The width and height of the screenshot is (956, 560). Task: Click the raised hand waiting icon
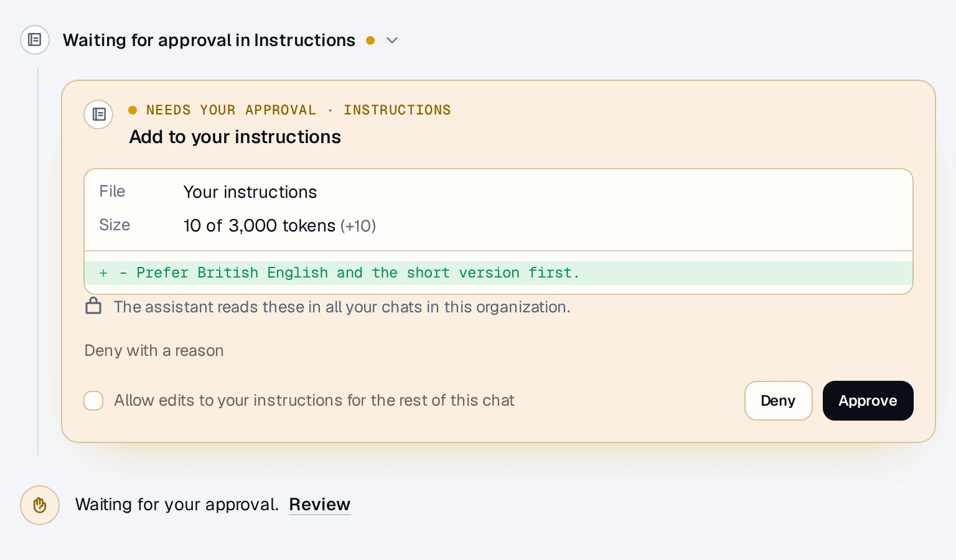tap(40, 505)
